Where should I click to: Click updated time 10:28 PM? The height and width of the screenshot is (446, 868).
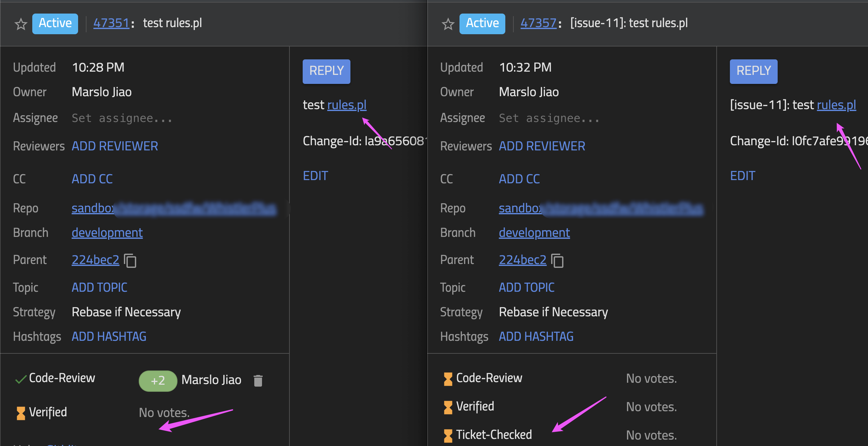pyautogui.click(x=98, y=67)
